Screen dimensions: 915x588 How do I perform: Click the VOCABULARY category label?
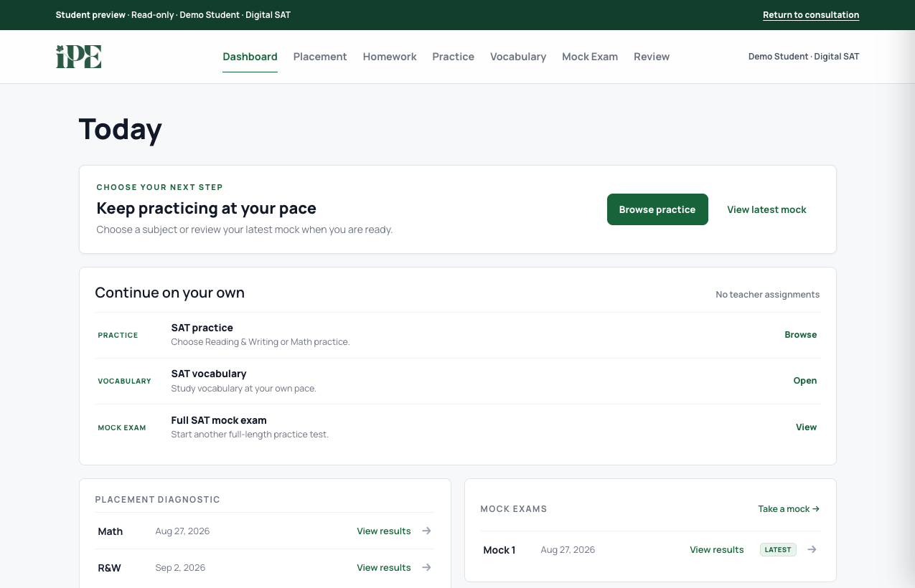tap(124, 381)
